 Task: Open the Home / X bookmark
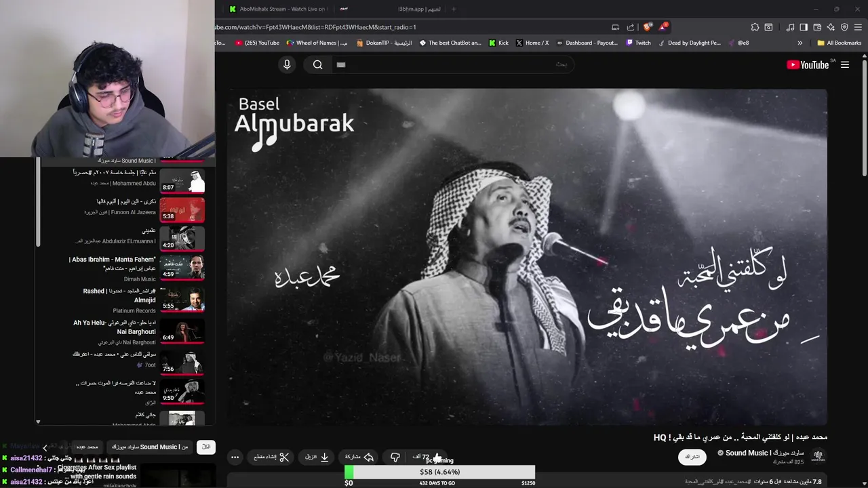pyautogui.click(x=532, y=43)
